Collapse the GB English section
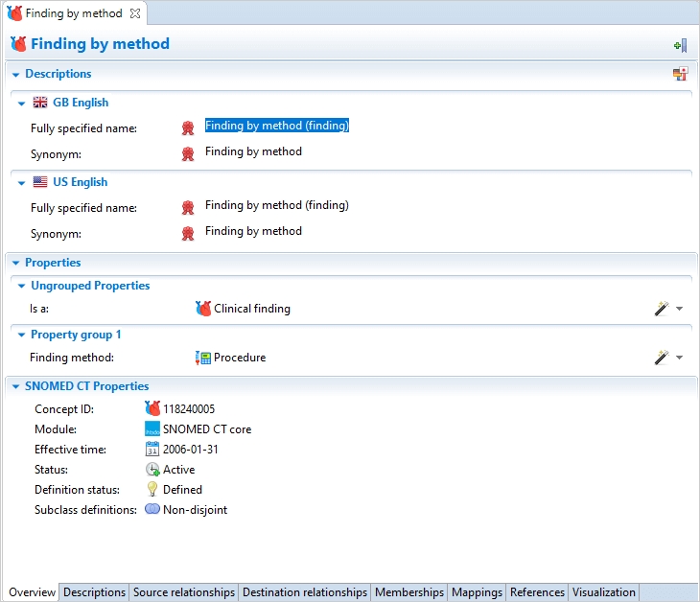Screen dimensions: 700x602 (22, 104)
